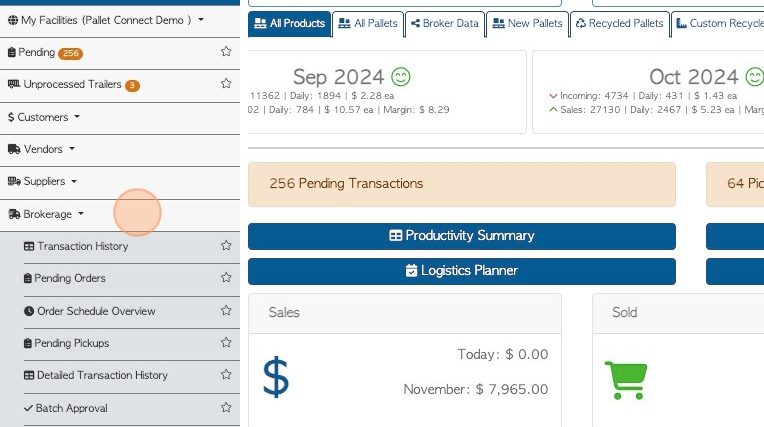
Task: Click the Pending clipboard icon in sidebar
Action: pyautogui.click(x=12, y=52)
